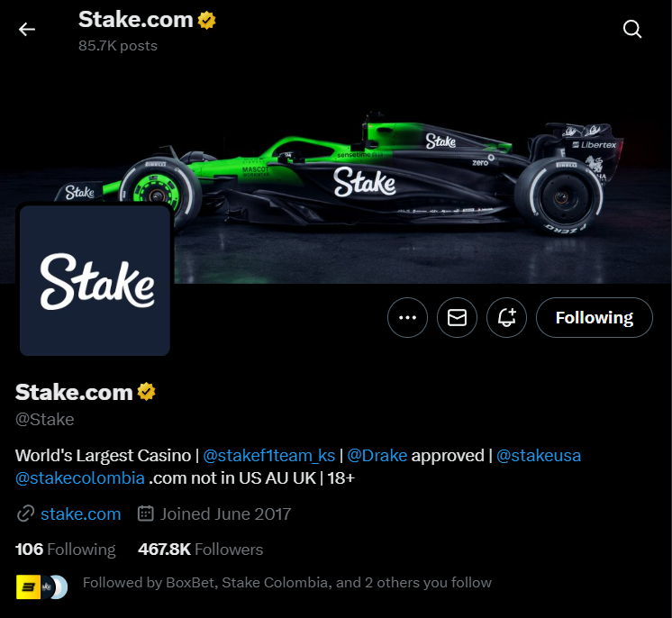Click verified badge in the top header
The image size is (672, 618).
click(206, 20)
